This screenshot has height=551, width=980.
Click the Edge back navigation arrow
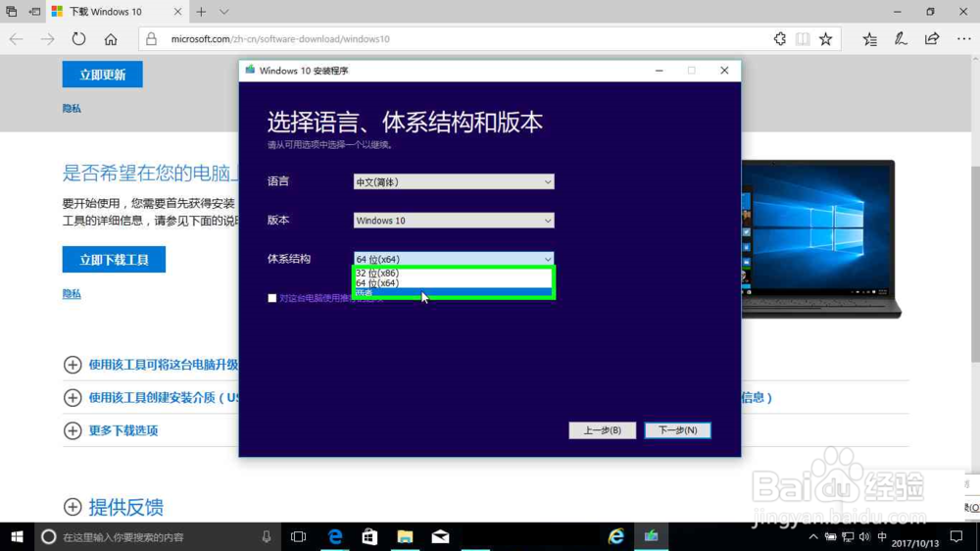point(17,39)
